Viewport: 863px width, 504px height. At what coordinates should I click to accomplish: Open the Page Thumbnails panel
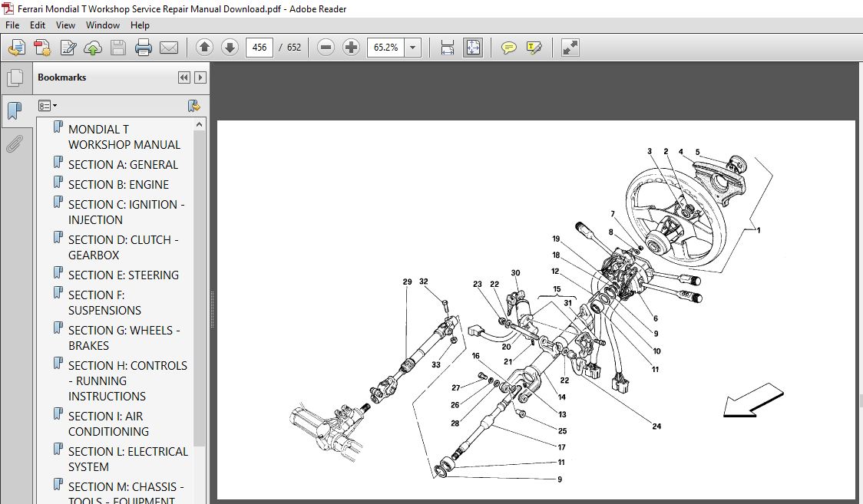15,77
